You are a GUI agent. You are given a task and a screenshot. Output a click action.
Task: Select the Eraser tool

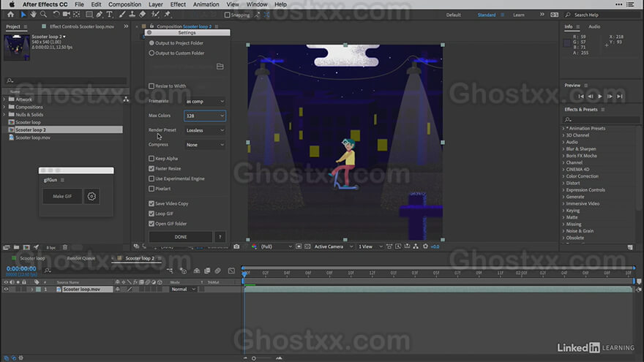point(142,15)
